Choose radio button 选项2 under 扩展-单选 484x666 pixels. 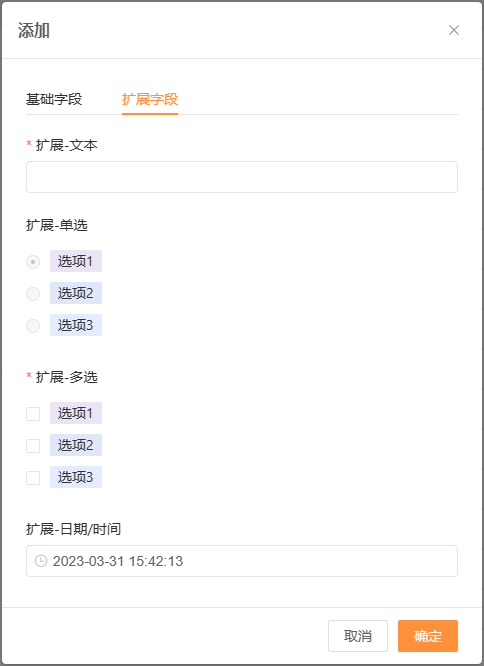tap(33, 293)
